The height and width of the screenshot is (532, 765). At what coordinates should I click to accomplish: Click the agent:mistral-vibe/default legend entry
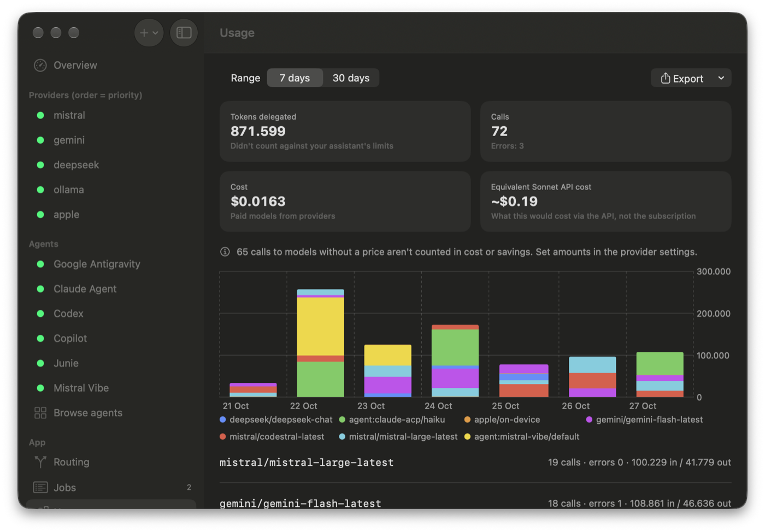pos(522,436)
